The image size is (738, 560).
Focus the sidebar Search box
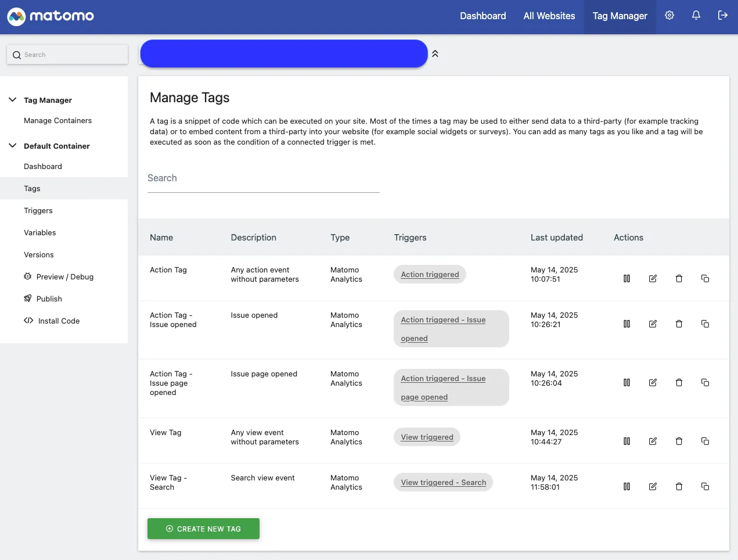click(x=67, y=55)
